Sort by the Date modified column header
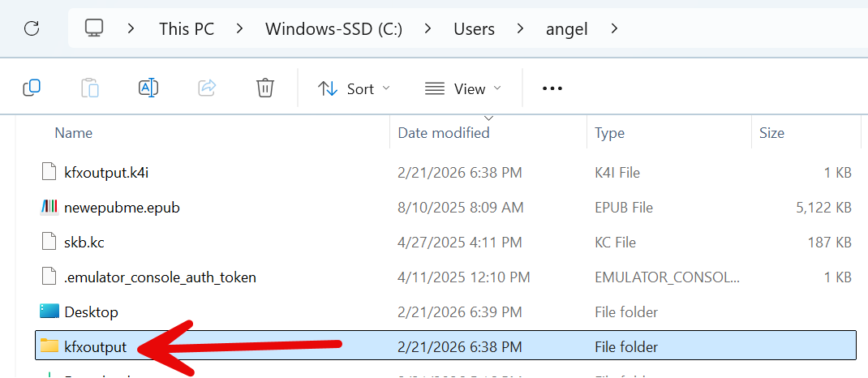This screenshot has width=868, height=378. tap(444, 133)
